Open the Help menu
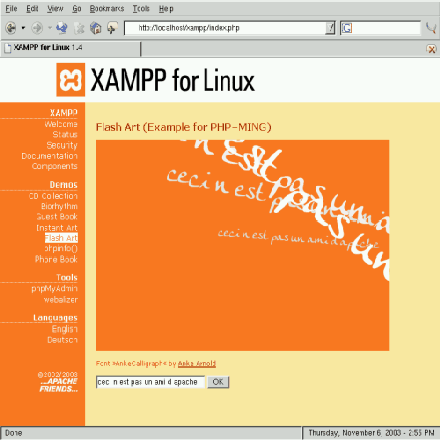This screenshot has height=440, width=440. [166, 9]
